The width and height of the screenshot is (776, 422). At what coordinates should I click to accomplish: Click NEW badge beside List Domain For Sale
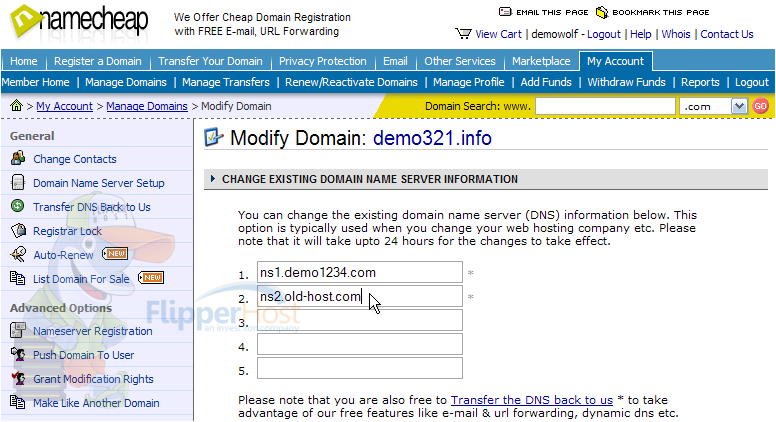click(151, 278)
